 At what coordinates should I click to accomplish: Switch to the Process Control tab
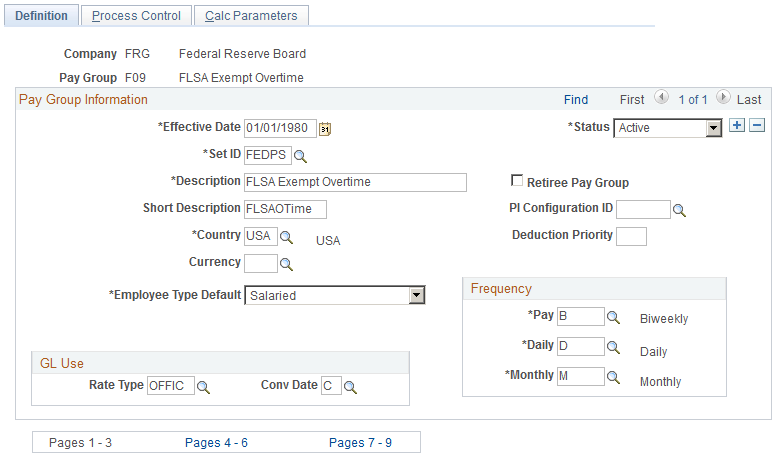click(136, 16)
